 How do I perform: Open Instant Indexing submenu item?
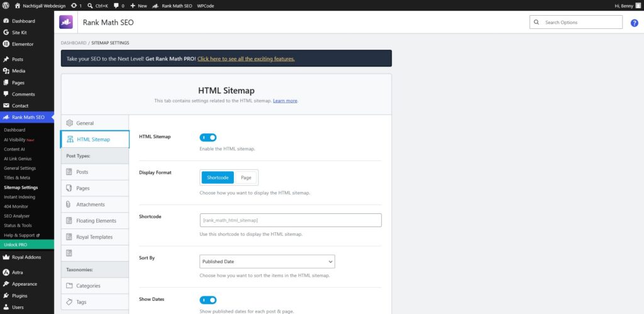click(19, 197)
